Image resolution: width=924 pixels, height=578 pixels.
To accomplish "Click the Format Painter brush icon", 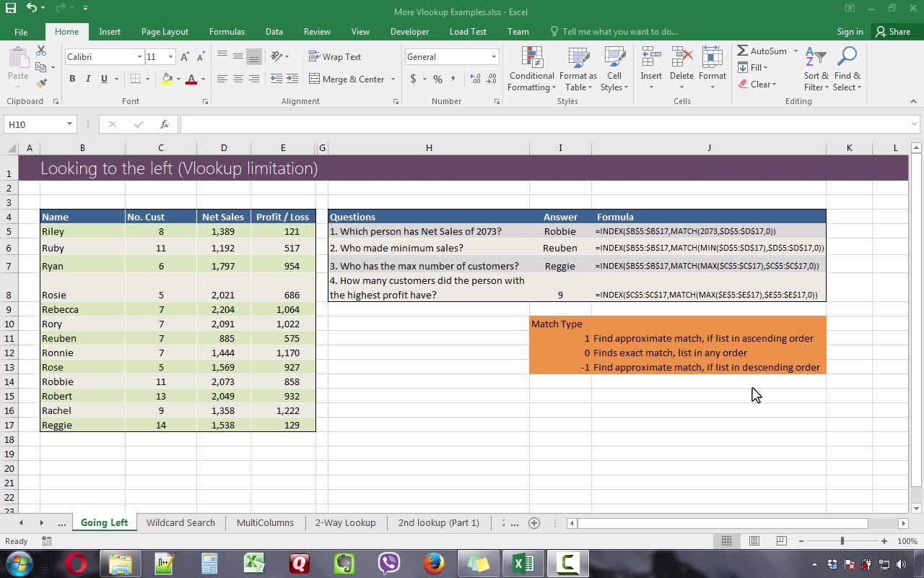I will [41, 84].
